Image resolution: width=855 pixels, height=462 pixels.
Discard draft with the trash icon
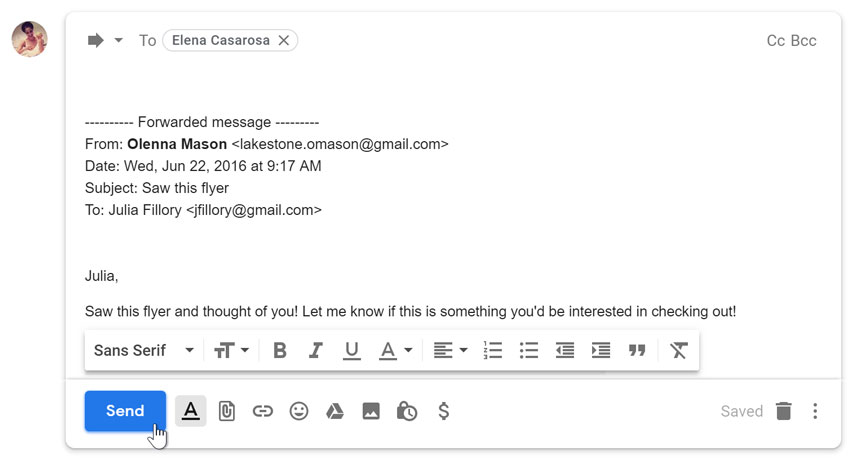(784, 411)
